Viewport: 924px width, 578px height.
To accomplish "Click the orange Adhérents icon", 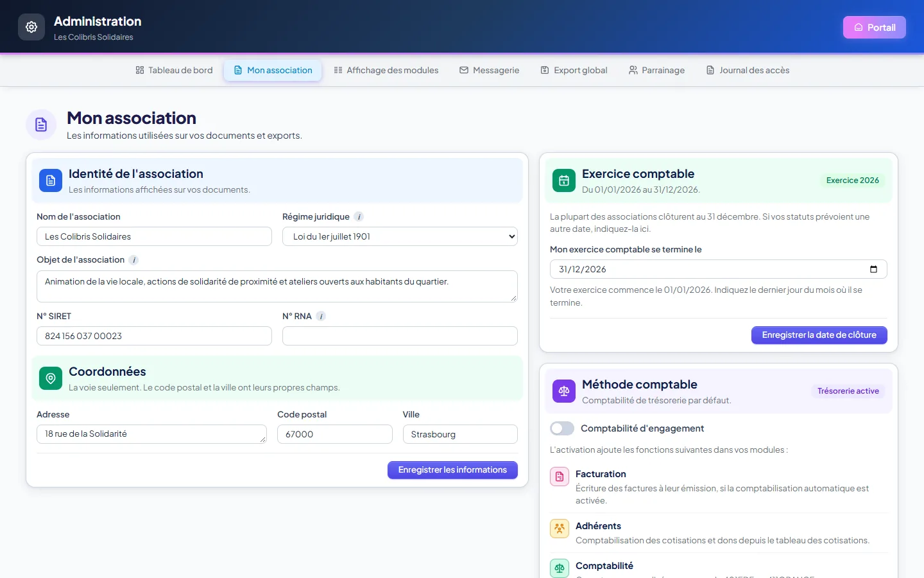I will tap(560, 529).
